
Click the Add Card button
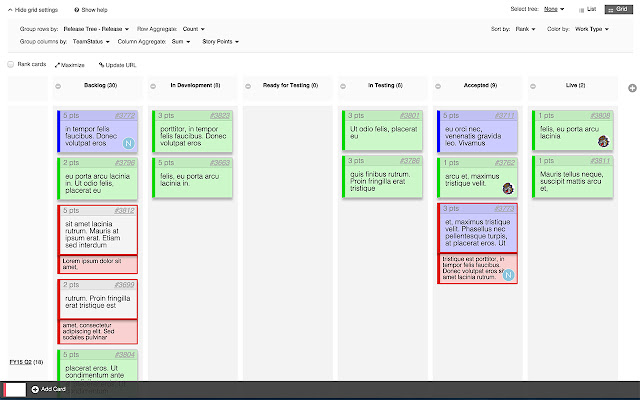point(49,389)
